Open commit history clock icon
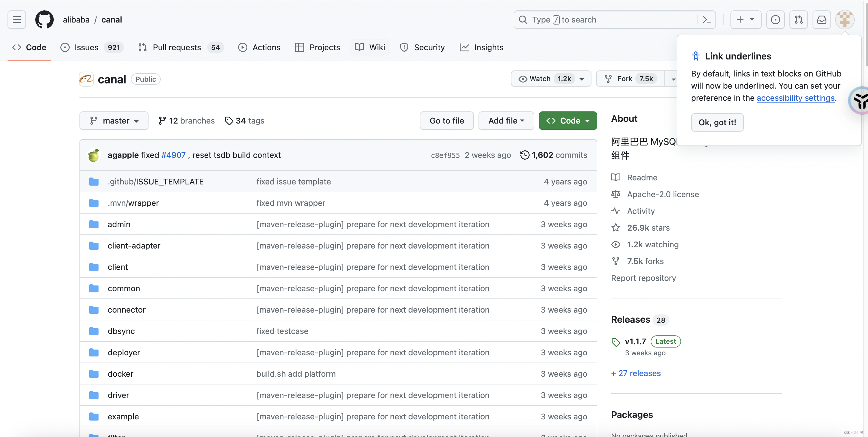The image size is (868, 437). (524, 155)
